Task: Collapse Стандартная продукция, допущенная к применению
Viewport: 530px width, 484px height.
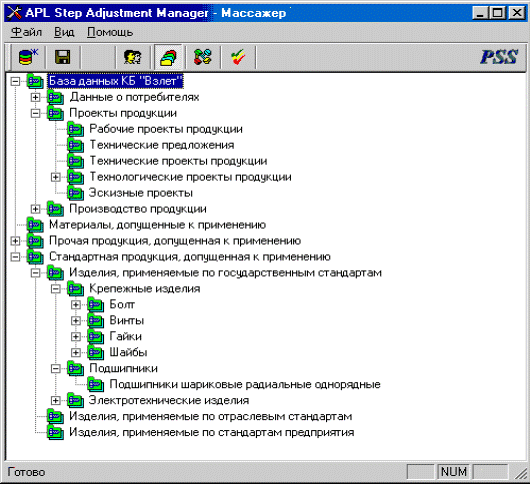Action: [15, 257]
